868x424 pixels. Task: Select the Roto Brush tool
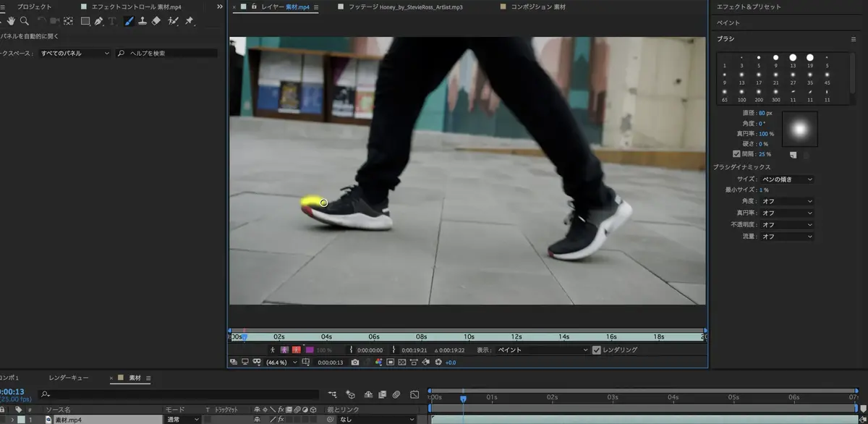pyautogui.click(x=173, y=21)
